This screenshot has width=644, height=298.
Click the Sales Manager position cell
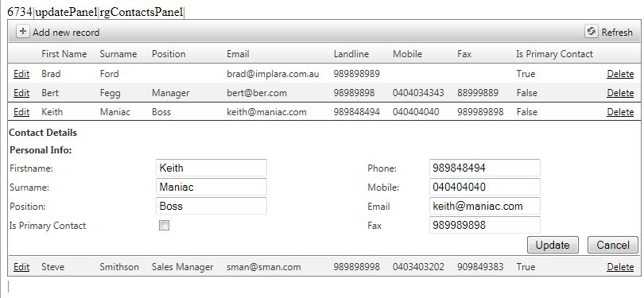click(182, 267)
